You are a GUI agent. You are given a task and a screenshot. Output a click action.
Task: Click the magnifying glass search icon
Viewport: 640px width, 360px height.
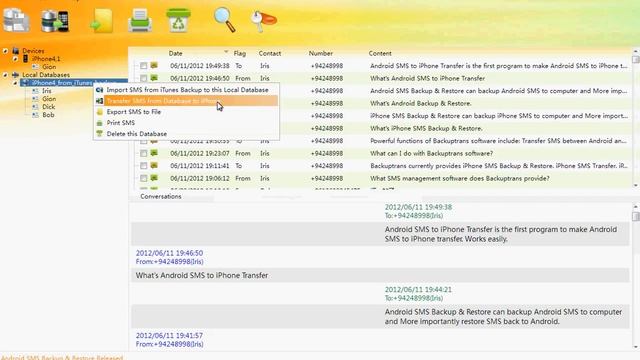click(x=225, y=20)
